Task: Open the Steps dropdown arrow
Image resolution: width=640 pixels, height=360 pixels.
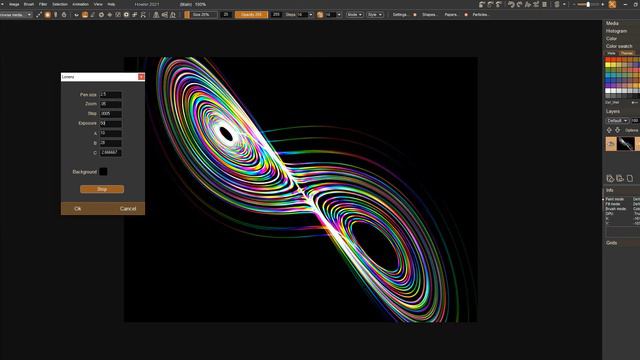Action: point(311,15)
